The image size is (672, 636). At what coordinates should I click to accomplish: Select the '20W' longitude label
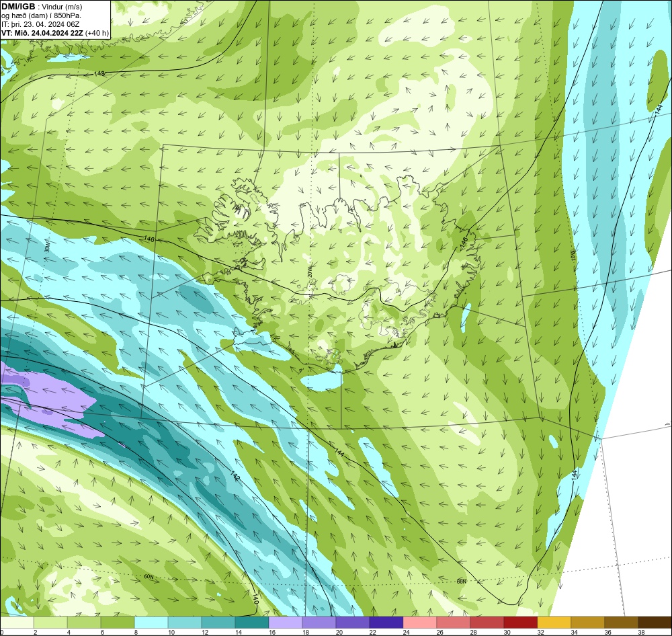[x=309, y=272]
